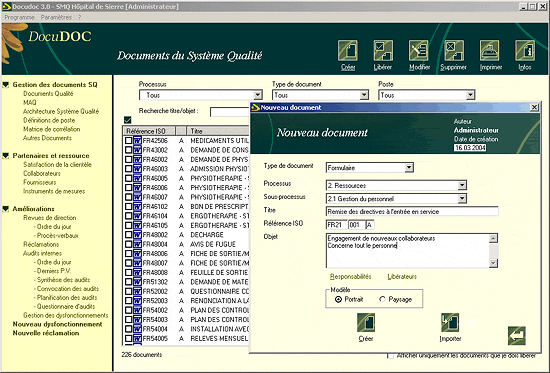Open Synthèse des audits in sidebar
Viewport: 550px width, 373px height.
63,280
